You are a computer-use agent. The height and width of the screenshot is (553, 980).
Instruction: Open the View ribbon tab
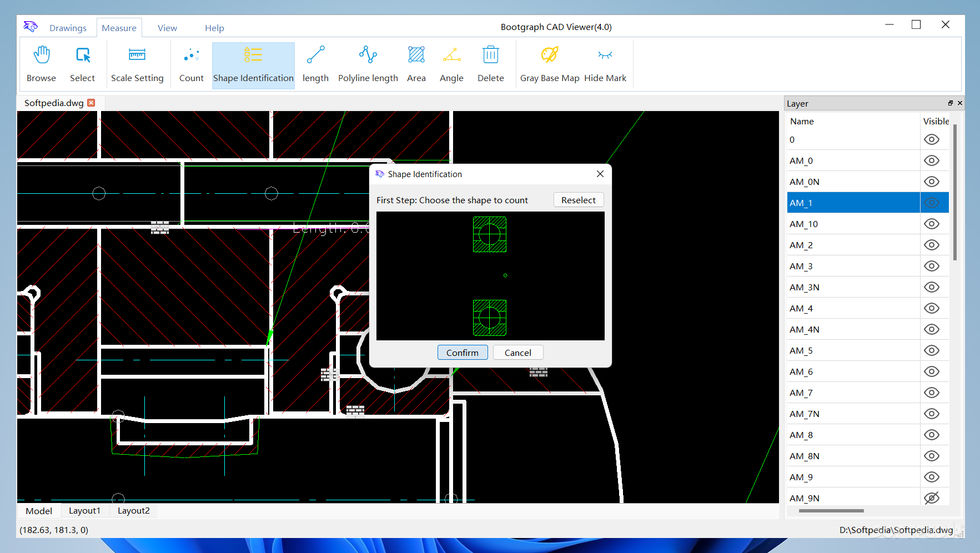coord(167,28)
